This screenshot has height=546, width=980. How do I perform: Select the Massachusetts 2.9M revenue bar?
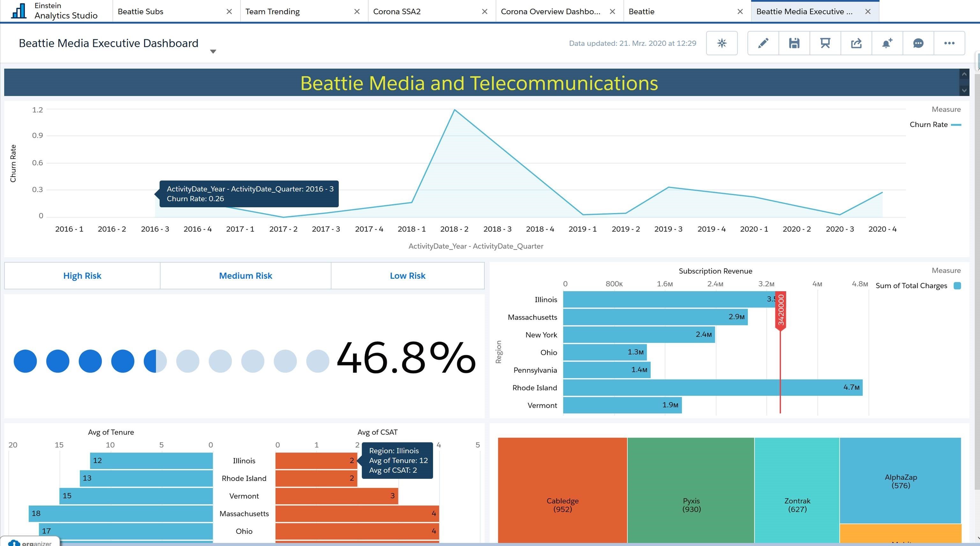pyautogui.click(x=655, y=317)
